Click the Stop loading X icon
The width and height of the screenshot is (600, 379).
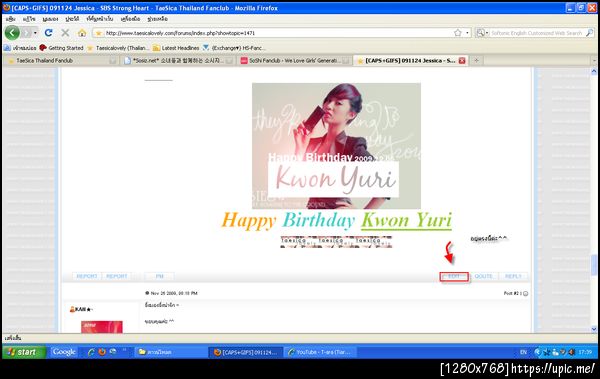point(65,33)
